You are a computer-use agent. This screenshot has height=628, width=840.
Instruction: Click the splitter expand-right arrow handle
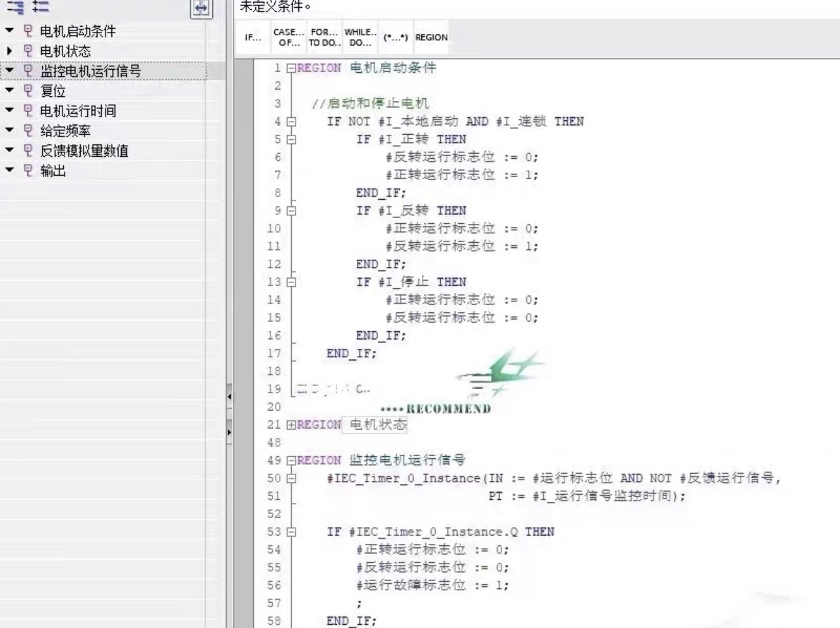(229, 431)
